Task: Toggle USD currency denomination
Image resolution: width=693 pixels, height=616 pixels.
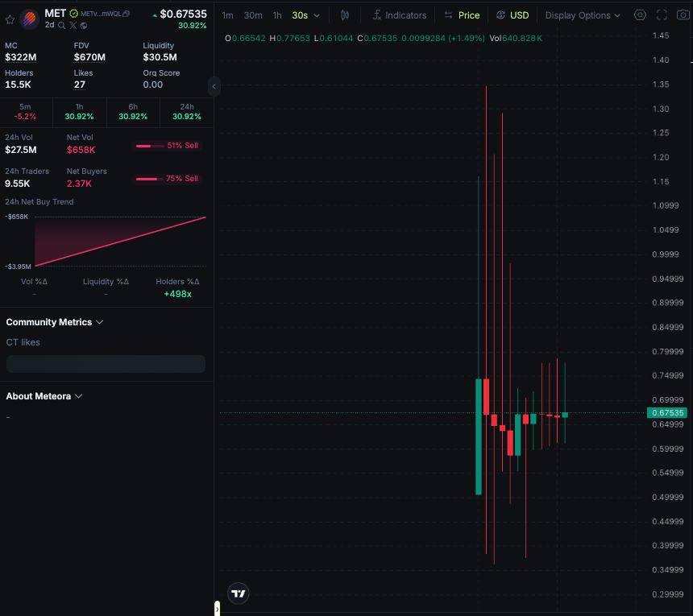Action: tap(512, 15)
